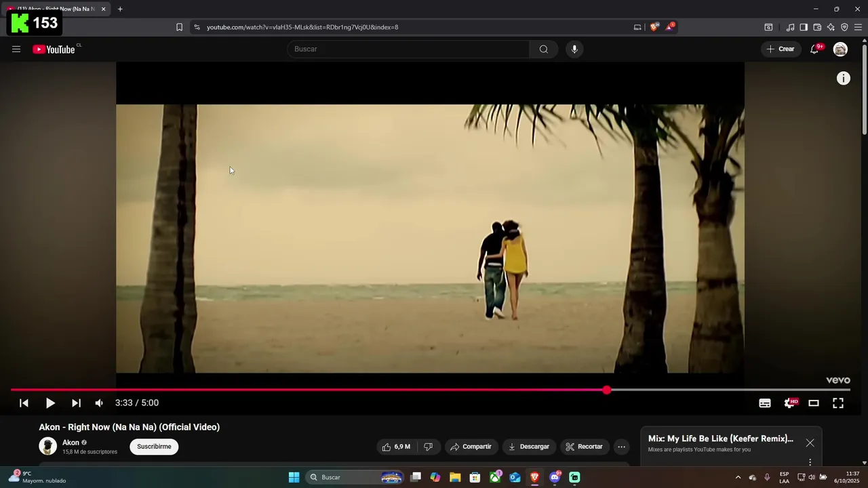Viewport: 868px width, 488px height.
Task: Subscribe with Suscribirme button
Action: (x=154, y=447)
